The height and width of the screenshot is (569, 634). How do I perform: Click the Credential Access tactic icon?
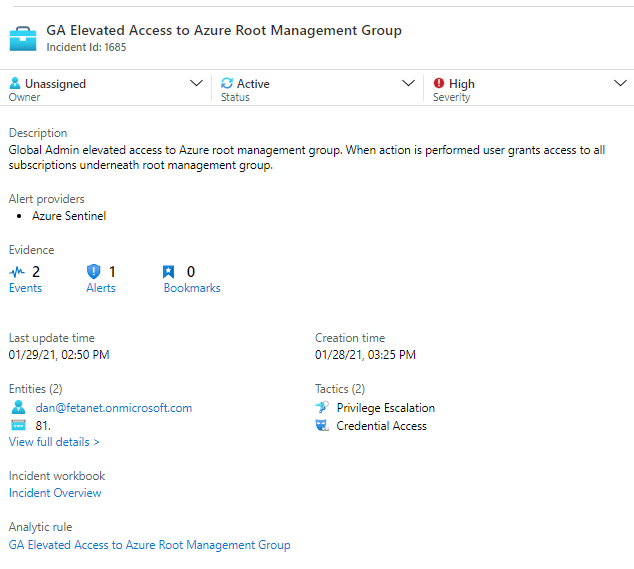[x=322, y=426]
